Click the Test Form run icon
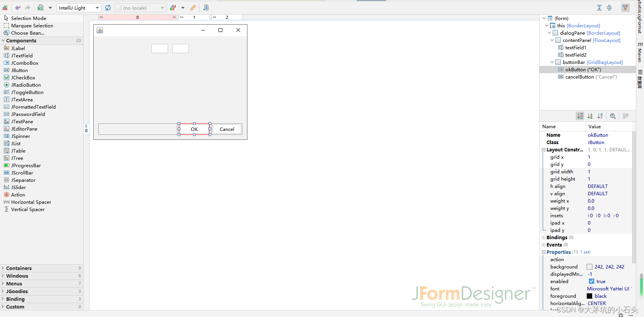 pyautogui.click(x=40, y=8)
